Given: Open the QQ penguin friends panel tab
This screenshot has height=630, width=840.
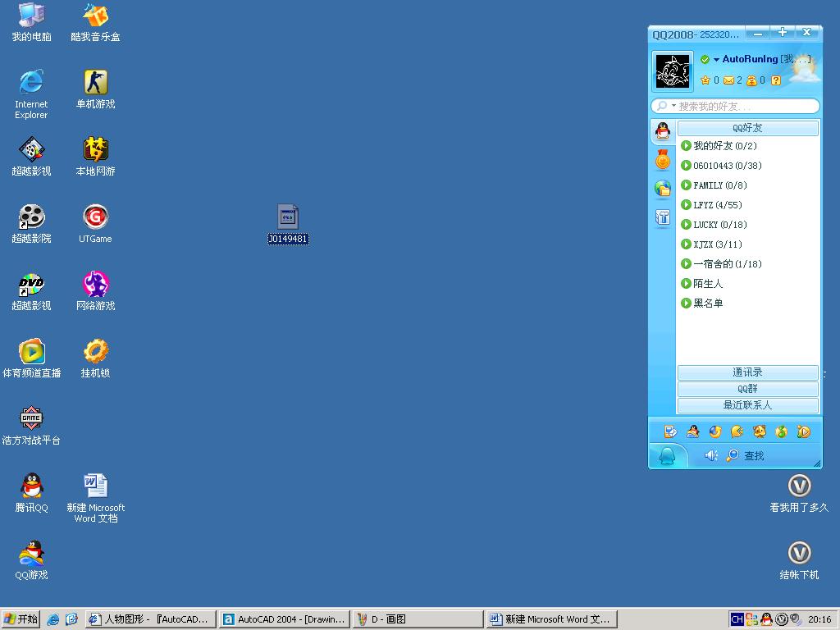Looking at the screenshot, I should (663, 130).
